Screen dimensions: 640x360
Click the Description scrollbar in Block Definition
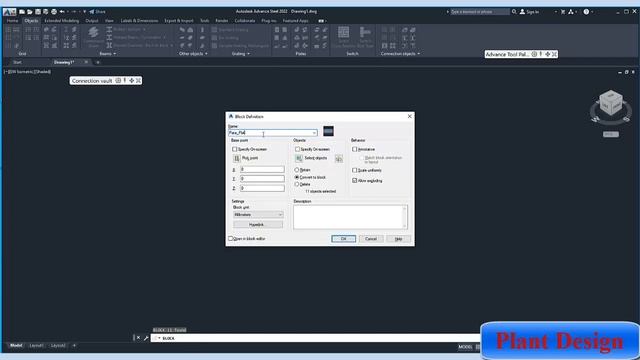pyautogui.click(x=404, y=217)
